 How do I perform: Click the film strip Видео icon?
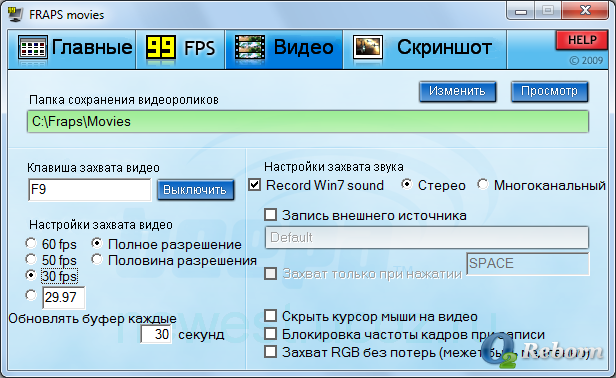point(250,48)
